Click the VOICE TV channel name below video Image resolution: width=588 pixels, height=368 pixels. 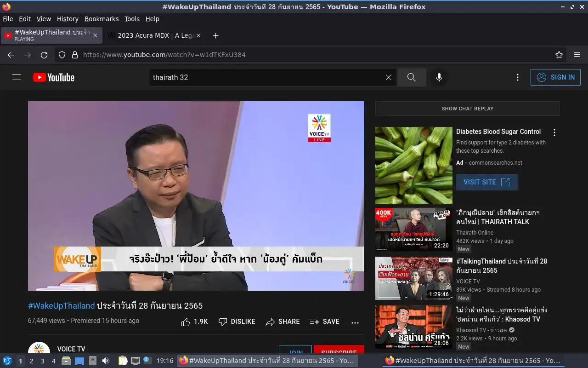pyautogui.click(x=71, y=349)
